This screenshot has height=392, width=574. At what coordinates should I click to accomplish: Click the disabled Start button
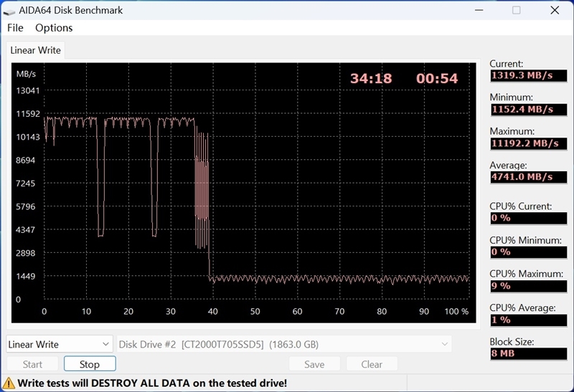pyautogui.click(x=32, y=364)
